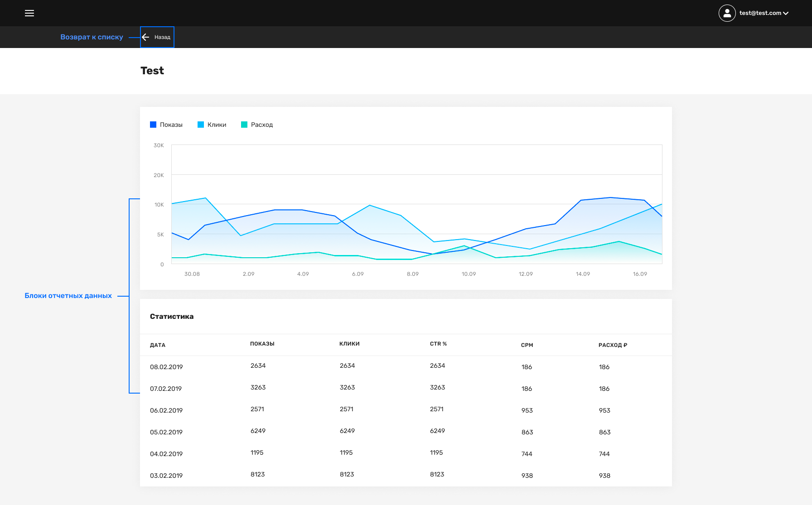The height and width of the screenshot is (505, 812).
Task: Click the 30K y-axis label
Action: tap(159, 145)
